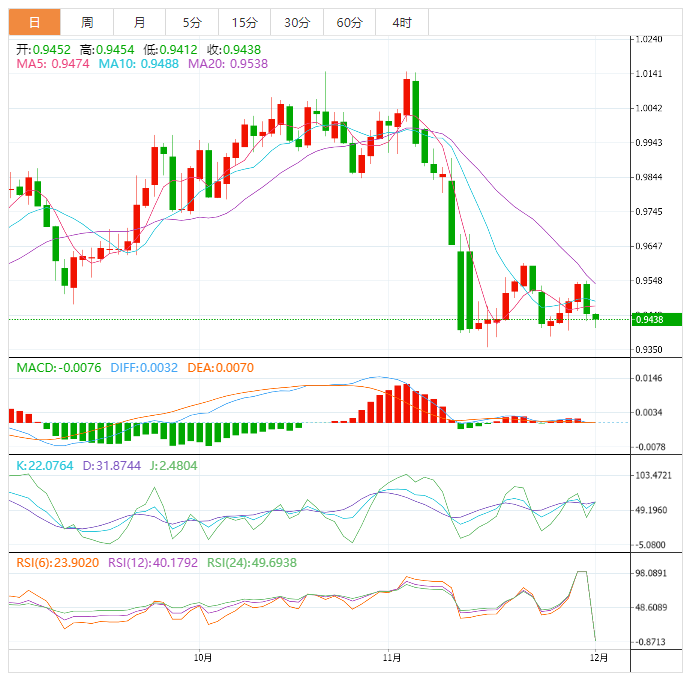
Task: Click the 0.9350 price axis label
Action: click(649, 350)
